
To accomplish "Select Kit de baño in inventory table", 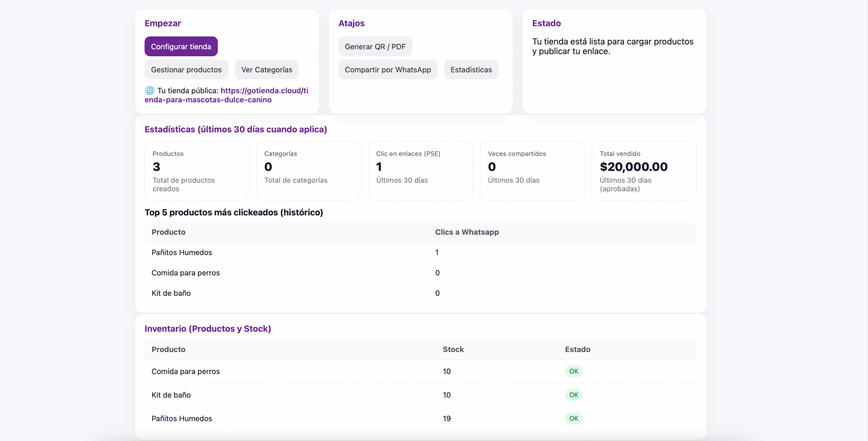I will 171,395.
